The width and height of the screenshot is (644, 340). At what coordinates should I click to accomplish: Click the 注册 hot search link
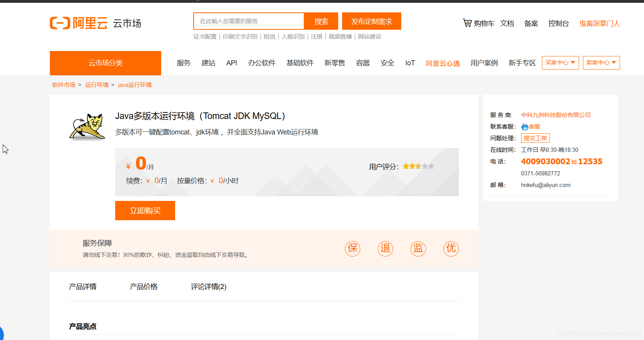click(x=317, y=37)
